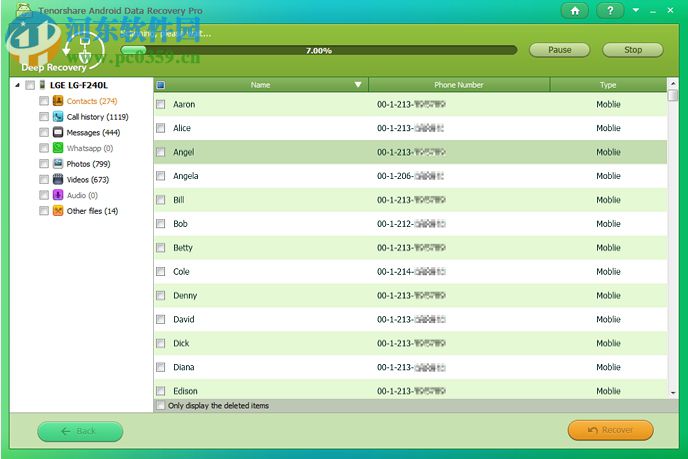
Task: Go Back to the previous step
Action: 80,431
